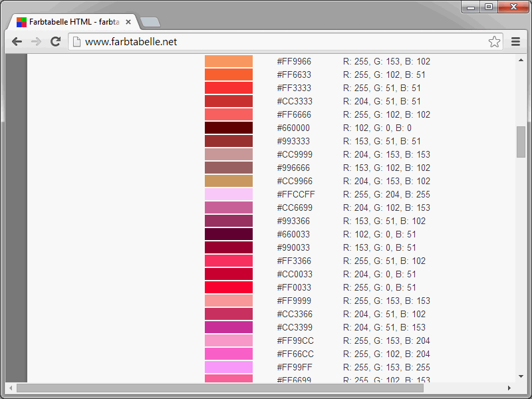Choose the #660033 swatch
The height and width of the screenshot is (399, 532).
point(229,234)
